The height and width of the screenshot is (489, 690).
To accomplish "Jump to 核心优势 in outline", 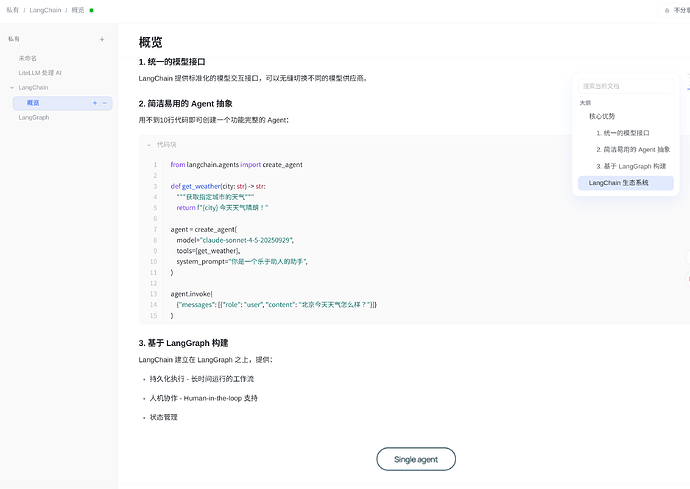I will (602, 116).
